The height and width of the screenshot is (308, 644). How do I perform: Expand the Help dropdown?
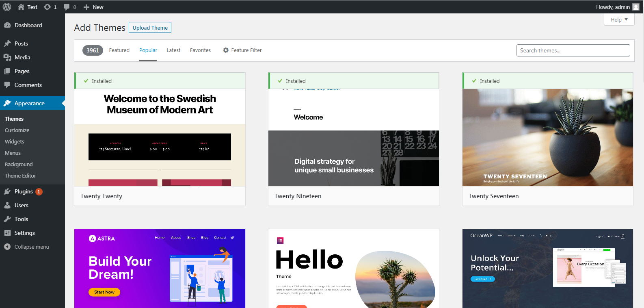[x=619, y=20]
